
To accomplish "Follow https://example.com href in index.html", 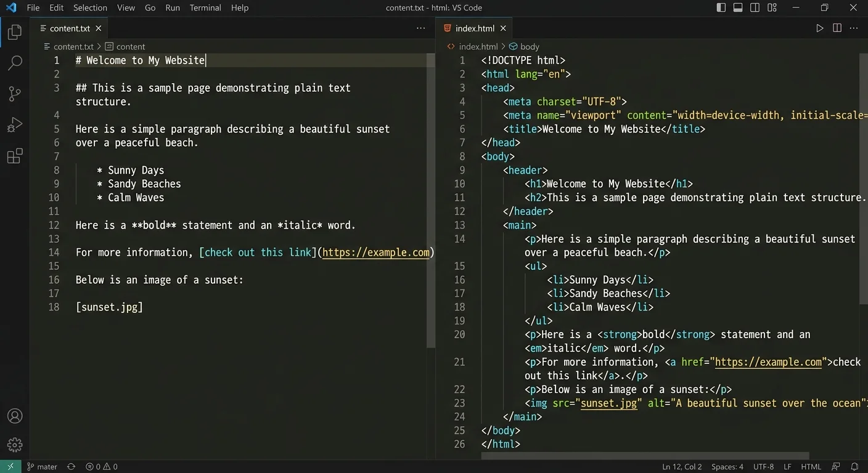I will pyautogui.click(x=769, y=362).
